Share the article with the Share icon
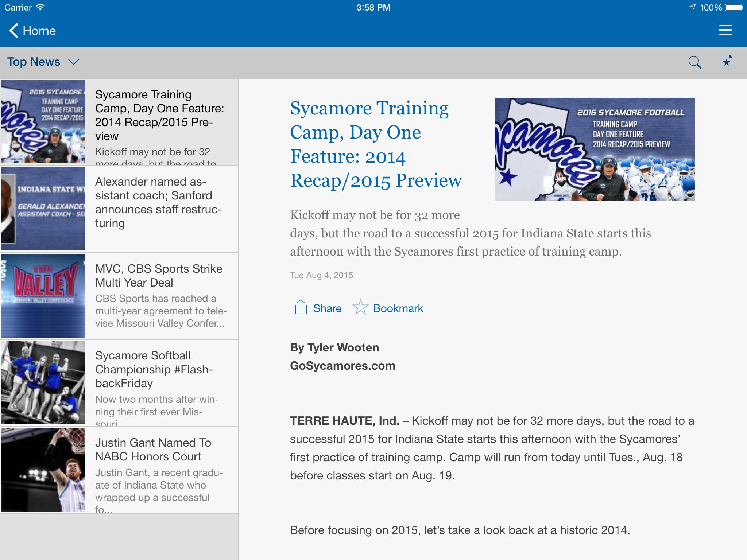The width and height of the screenshot is (747, 560). coord(301,307)
